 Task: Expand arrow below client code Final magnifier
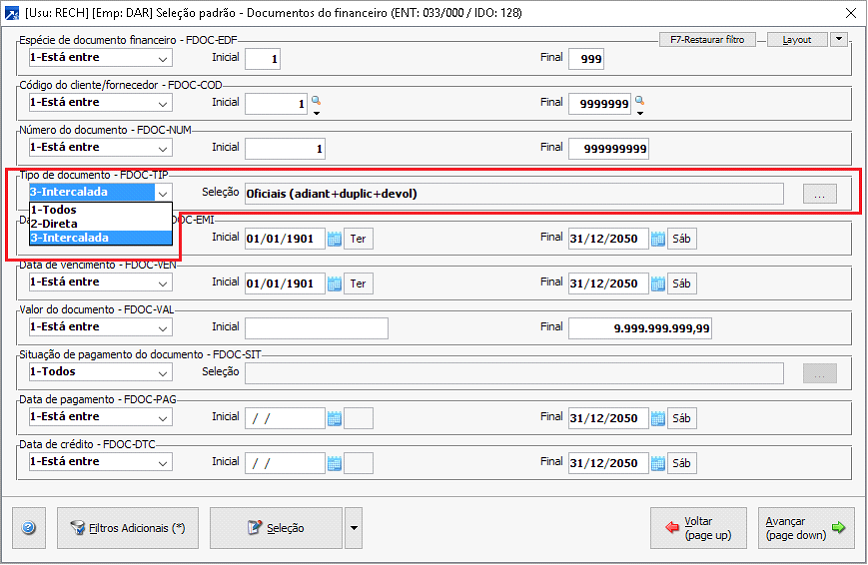(640, 113)
